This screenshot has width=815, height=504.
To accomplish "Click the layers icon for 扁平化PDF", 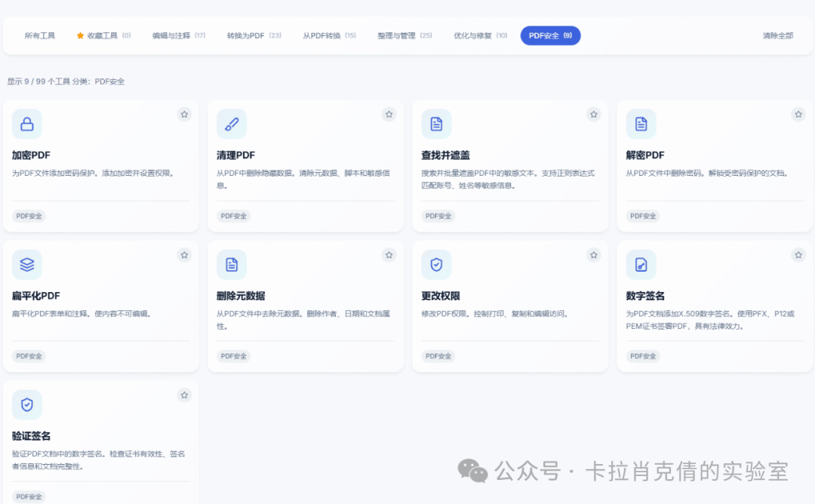I will [27, 265].
